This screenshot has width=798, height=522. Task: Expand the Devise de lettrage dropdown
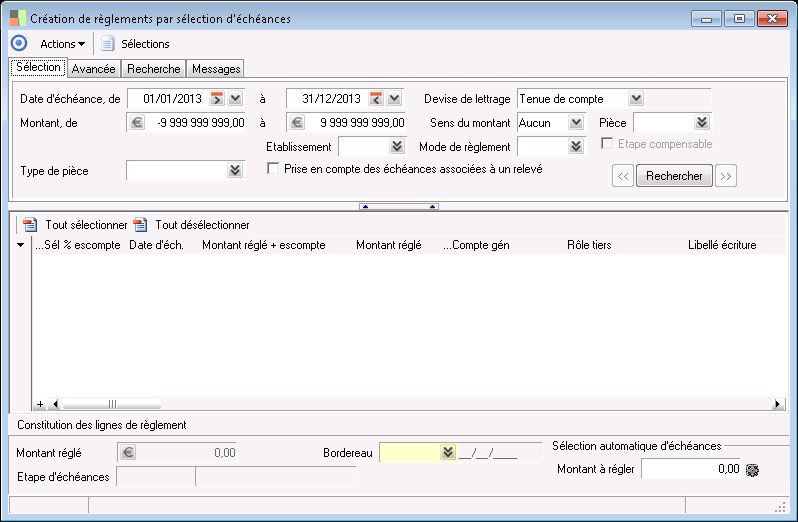pyautogui.click(x=636, y=98)
